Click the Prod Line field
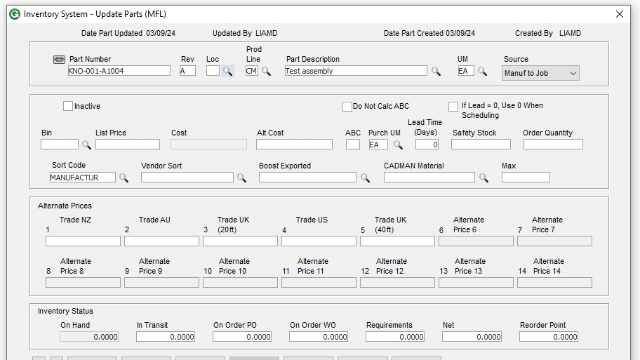Screen dimensions: 640x360 251,71
